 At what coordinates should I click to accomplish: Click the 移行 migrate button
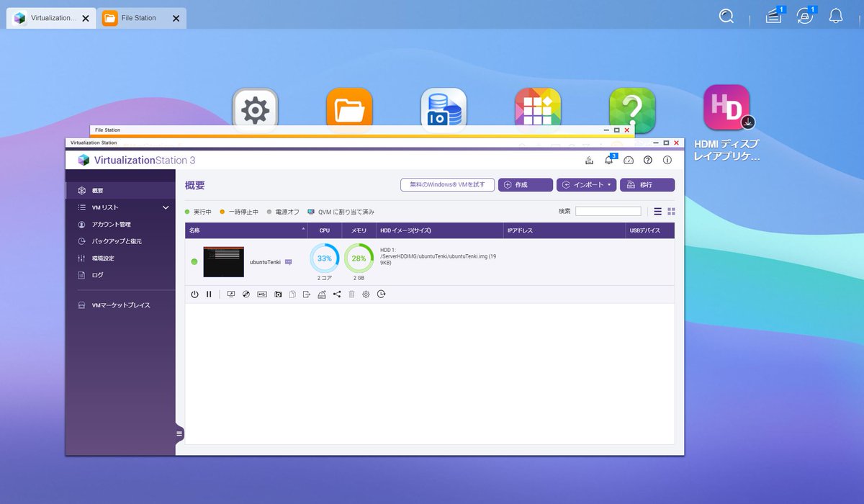647,185
